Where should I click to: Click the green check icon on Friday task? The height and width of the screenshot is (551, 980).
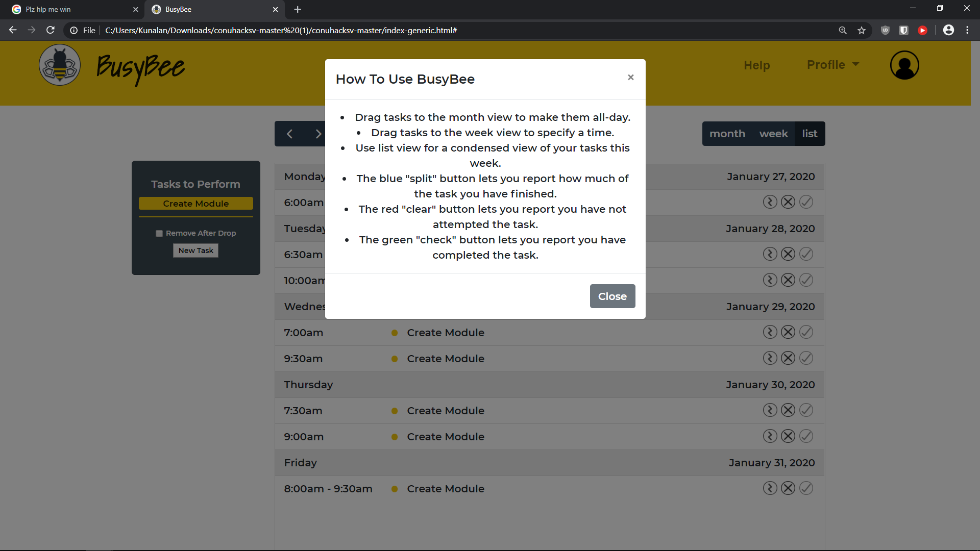806,488
